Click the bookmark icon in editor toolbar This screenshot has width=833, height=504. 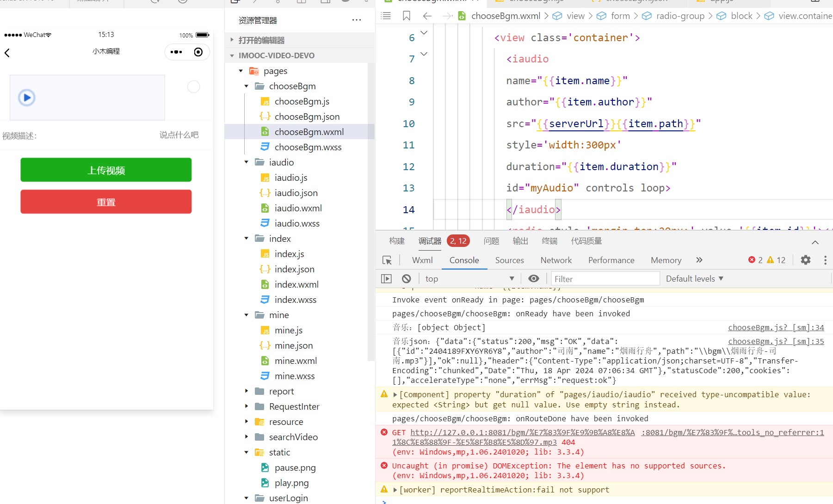tap(407, 16)
